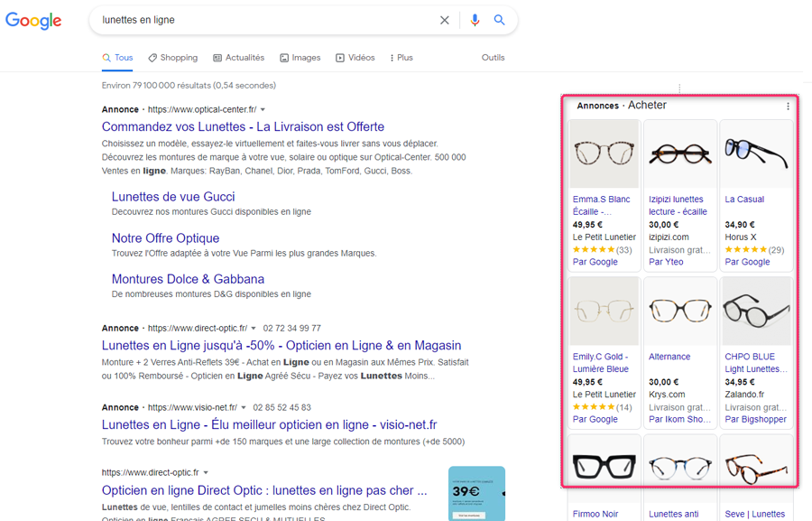Click 'Par Google' under the Emily.C Gold listing
The width and height of the screenshot is (812, 521).
[x=595, y=419]
